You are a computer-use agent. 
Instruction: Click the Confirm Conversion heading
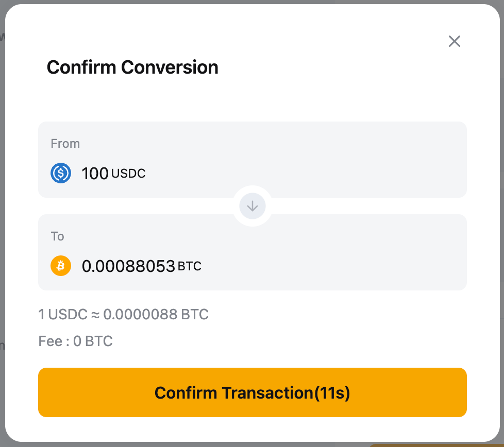[x=132, y=67]
